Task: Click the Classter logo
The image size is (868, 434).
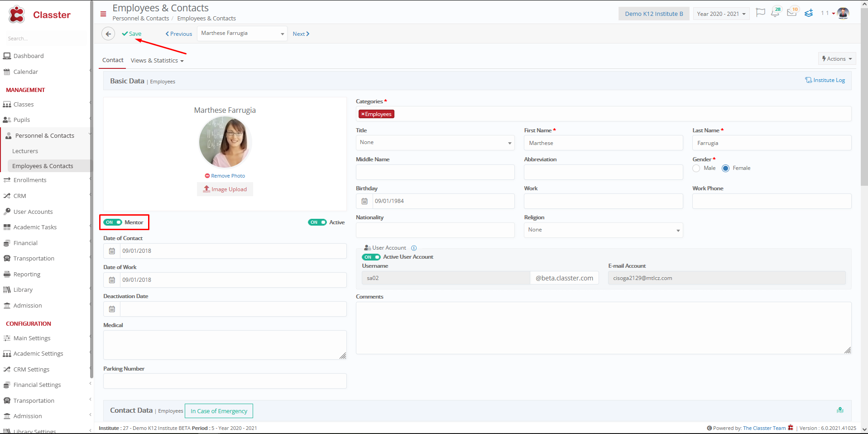Action: click(39, 14)
